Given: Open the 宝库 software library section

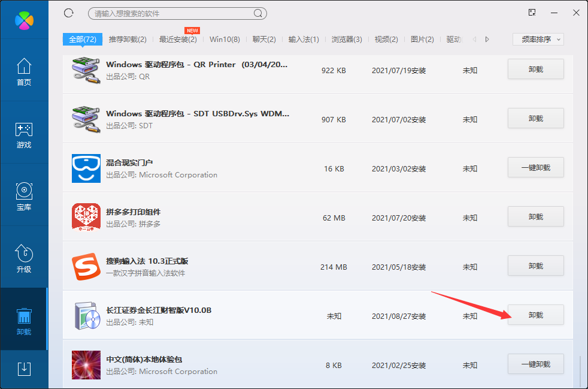Looking at the screenshot, I should (24, 197).
